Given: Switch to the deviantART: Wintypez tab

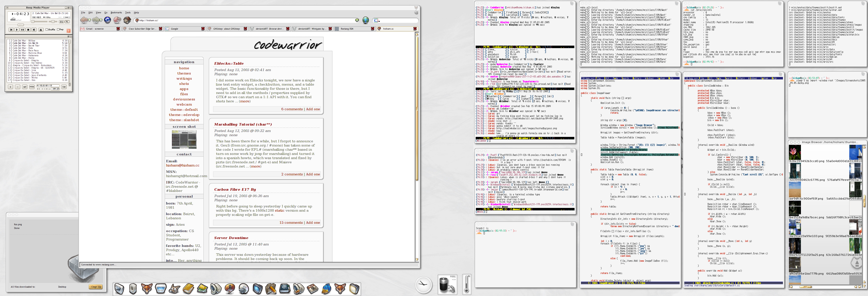Looking at the screenshot, I should click(x=313, y=29).
